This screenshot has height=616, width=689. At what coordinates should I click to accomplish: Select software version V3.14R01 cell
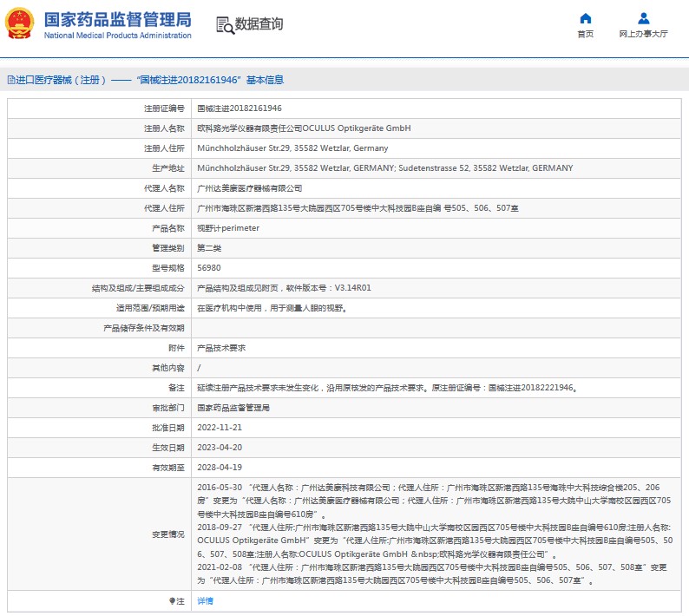(x=284, y=288)
